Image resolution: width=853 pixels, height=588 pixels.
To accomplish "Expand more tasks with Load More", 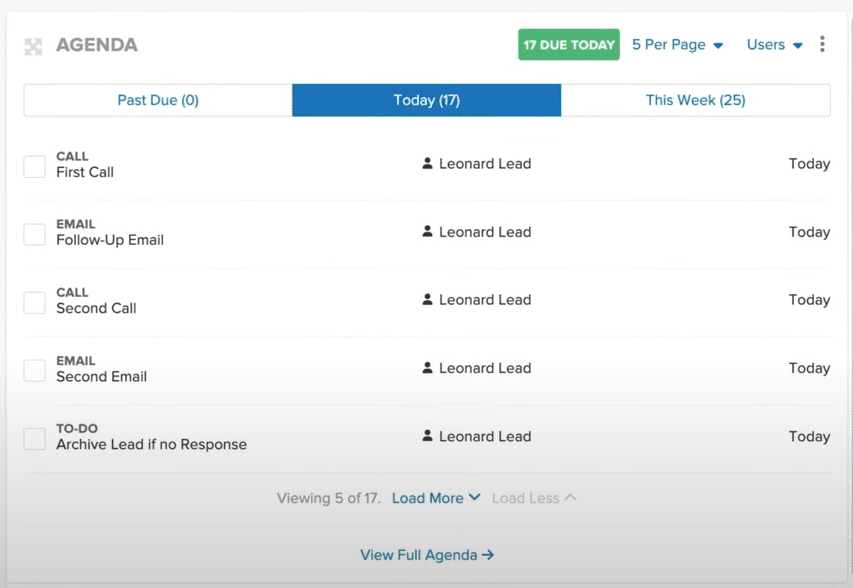I will click(x=436, y=497).
